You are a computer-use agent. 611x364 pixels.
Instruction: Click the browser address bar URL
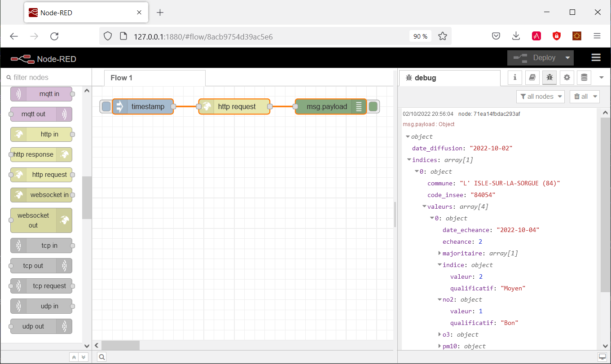(203, 36)
